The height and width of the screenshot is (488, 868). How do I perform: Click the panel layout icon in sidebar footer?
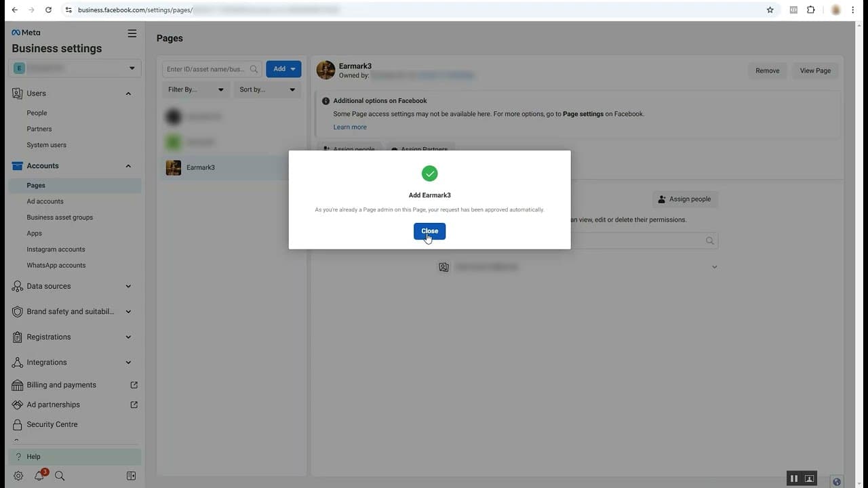click(x=132, y=476)
